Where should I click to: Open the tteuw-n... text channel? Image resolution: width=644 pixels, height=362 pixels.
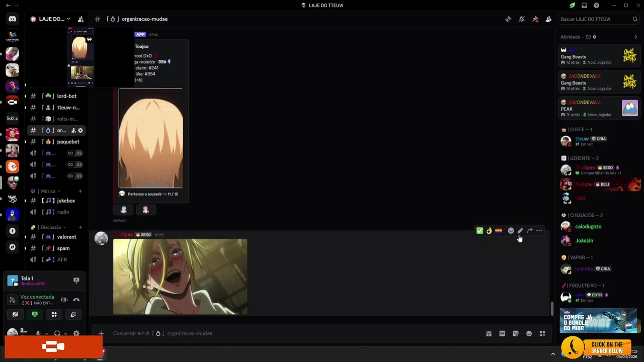pyautogui.click(x=55, y=108)
